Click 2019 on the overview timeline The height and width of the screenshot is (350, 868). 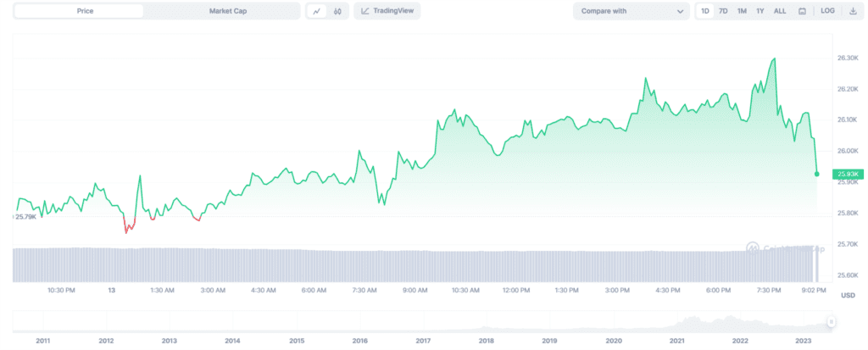(x=549, y=341)
